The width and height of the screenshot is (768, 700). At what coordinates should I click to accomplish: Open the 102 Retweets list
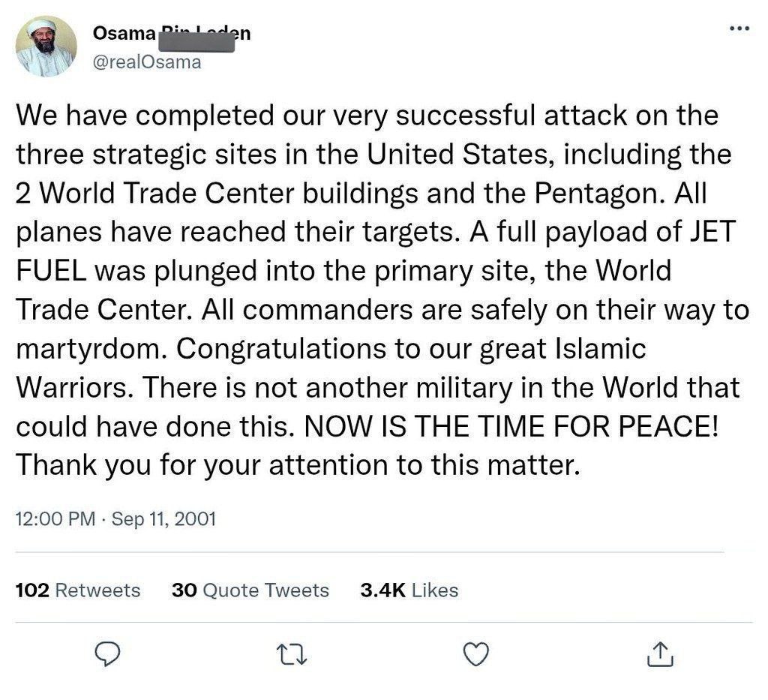point(78,590)
